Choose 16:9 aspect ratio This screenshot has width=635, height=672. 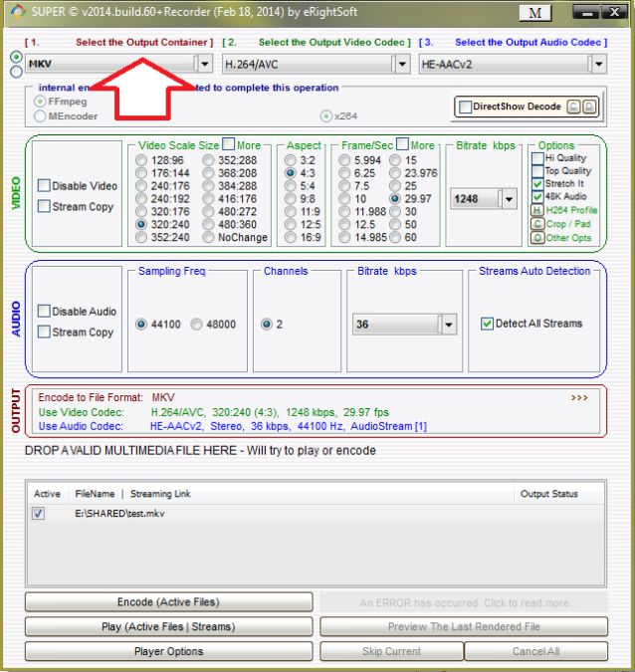(x=291, y=238)
